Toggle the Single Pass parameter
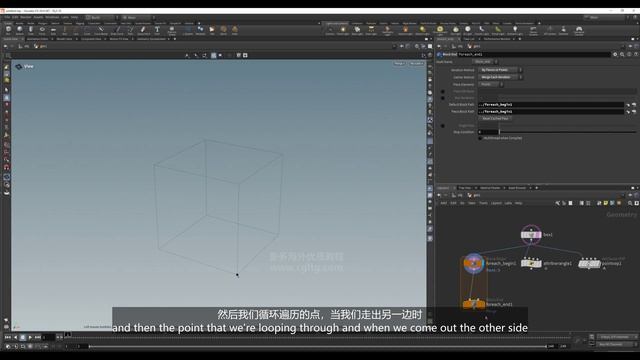 point(443,126)
